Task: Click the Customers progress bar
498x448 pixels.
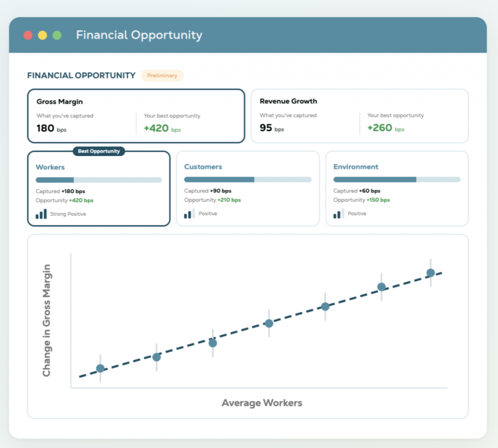Action: click(x=248, y=180)
